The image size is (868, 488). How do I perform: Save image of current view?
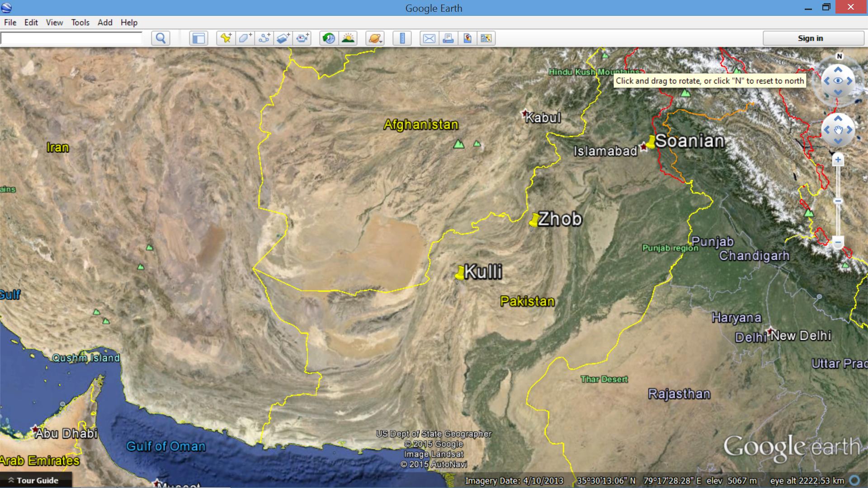click(x=467, y=38)
